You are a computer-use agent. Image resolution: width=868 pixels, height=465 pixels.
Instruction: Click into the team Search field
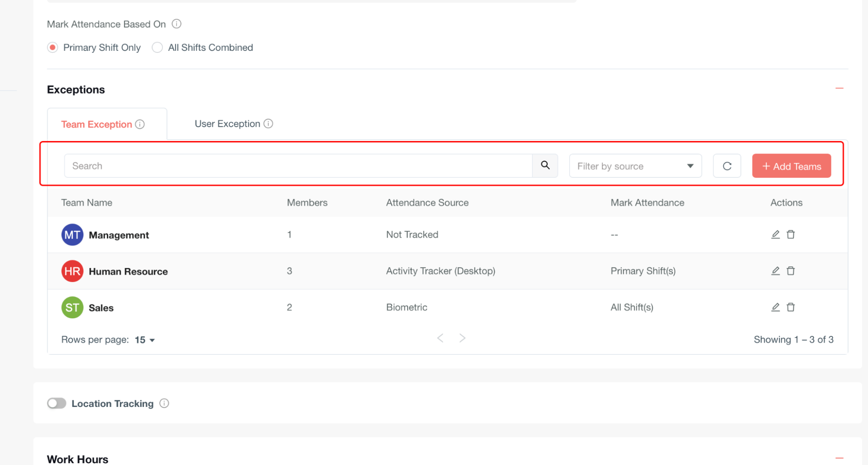coord(298,166)
